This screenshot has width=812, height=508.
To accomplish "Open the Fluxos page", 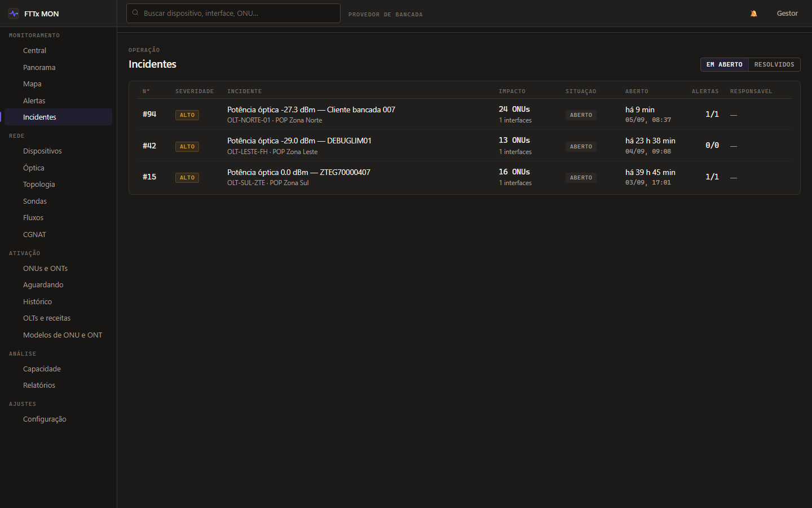I will coord(58,218).
